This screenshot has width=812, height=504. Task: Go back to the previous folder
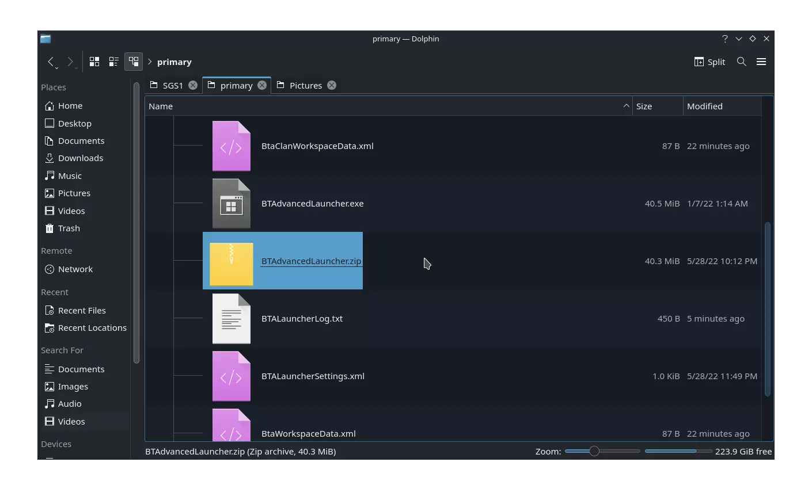[x=51, y=62]
